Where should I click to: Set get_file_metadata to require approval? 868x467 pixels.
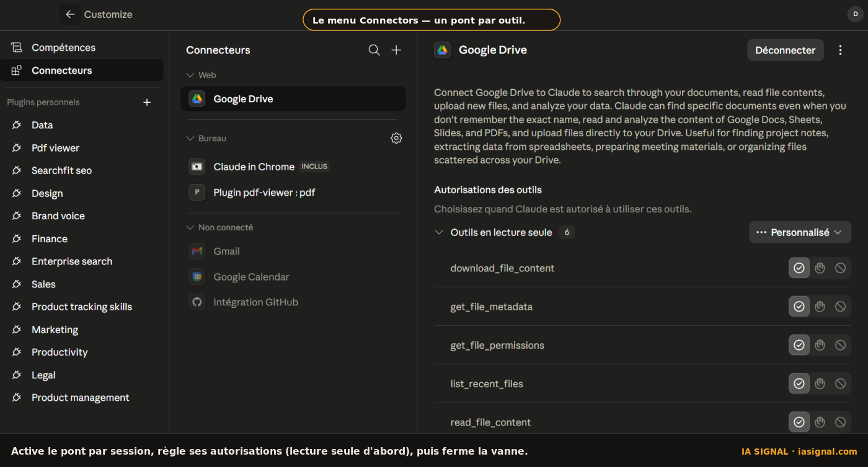(x=820, y=306)
